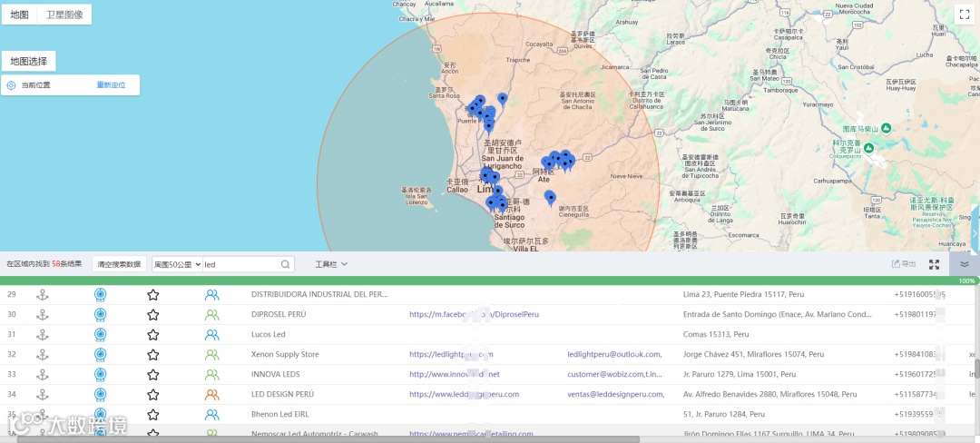Click blue badge icon for INNOVA LEDS
Image resolution: width=980 pixels, height=443 pixels.
pos(100,375)
